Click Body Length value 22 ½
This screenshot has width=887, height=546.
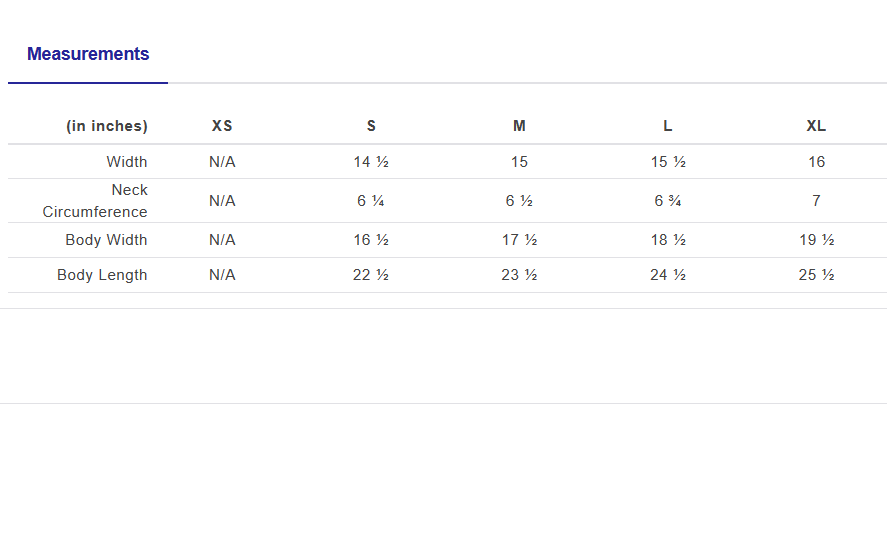click(371, 275)
